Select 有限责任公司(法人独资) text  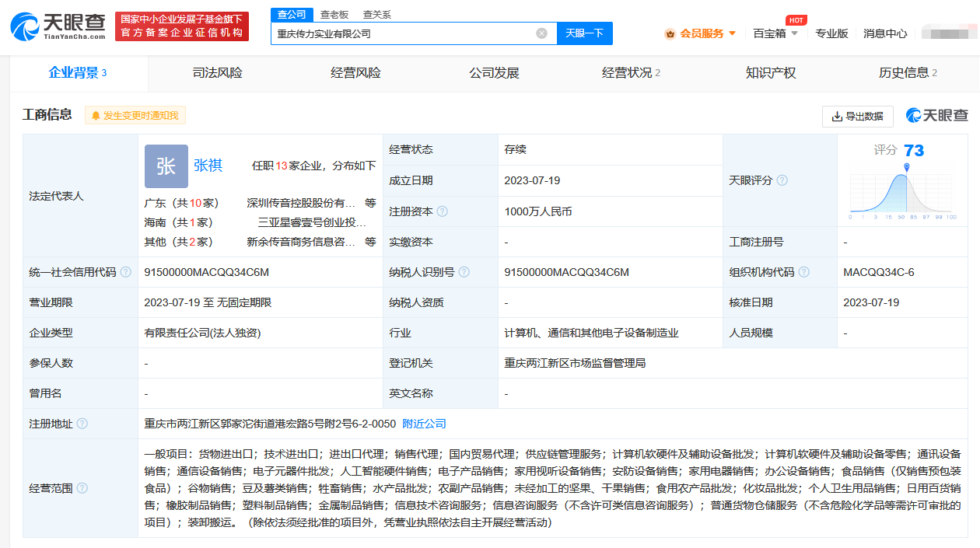pyautogui.click(x=202, y=333)
